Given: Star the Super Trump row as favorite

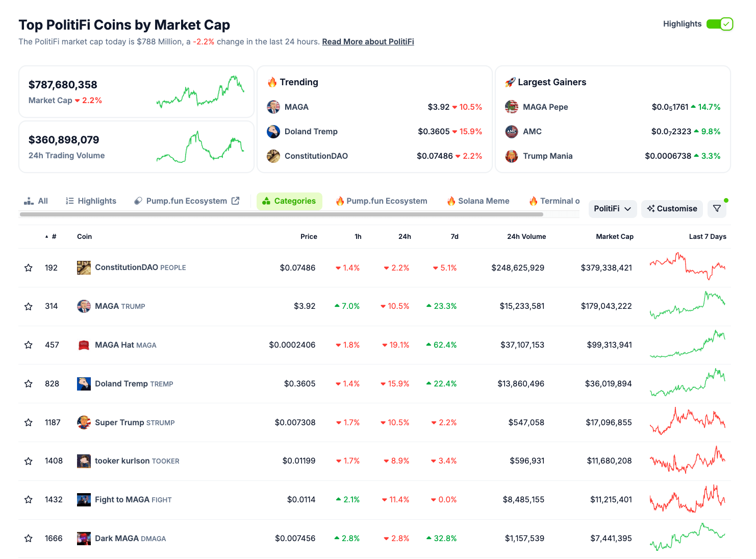Looking at the screenshot, I should [29, 423].
